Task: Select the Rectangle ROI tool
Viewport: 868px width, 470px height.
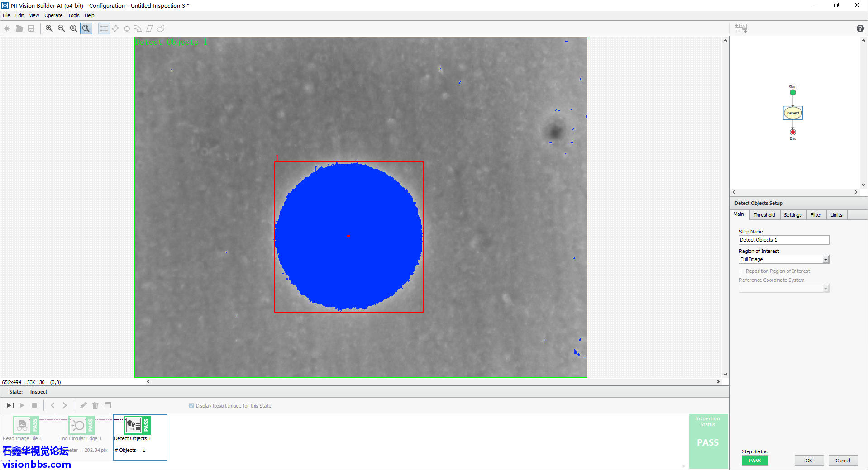Action: (x=104, y=28)
